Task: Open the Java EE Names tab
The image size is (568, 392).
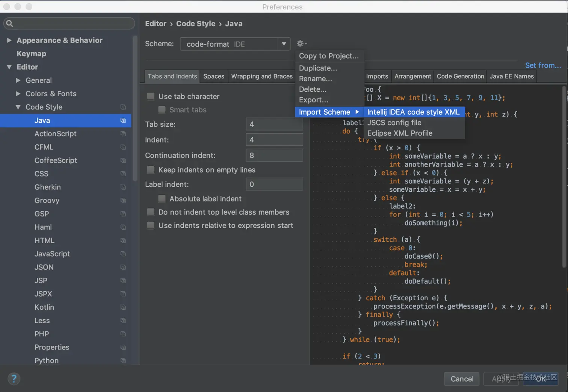Action: point(512,76)
